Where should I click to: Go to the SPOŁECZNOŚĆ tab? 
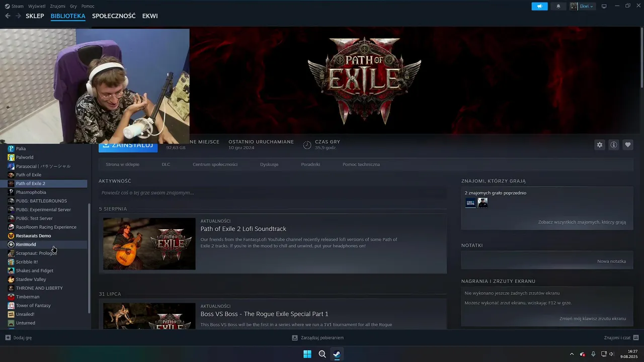(114, 16)
